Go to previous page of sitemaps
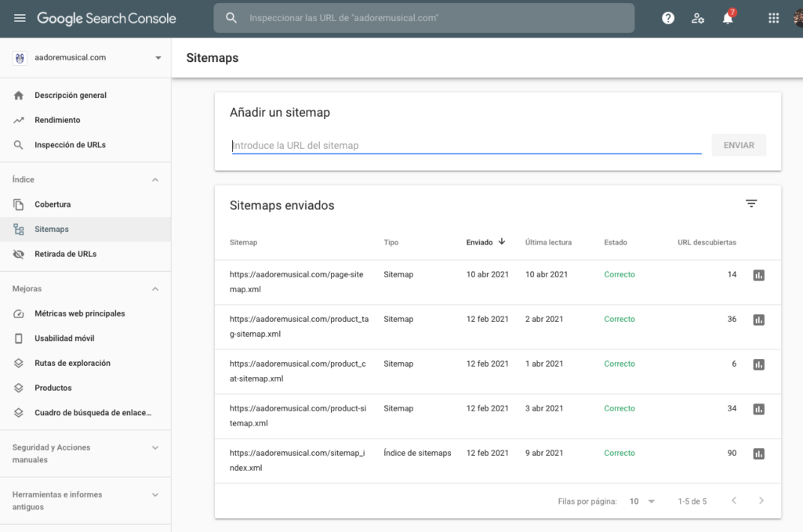The height and width of the screenshot is (532, 803). pos(734,501)
